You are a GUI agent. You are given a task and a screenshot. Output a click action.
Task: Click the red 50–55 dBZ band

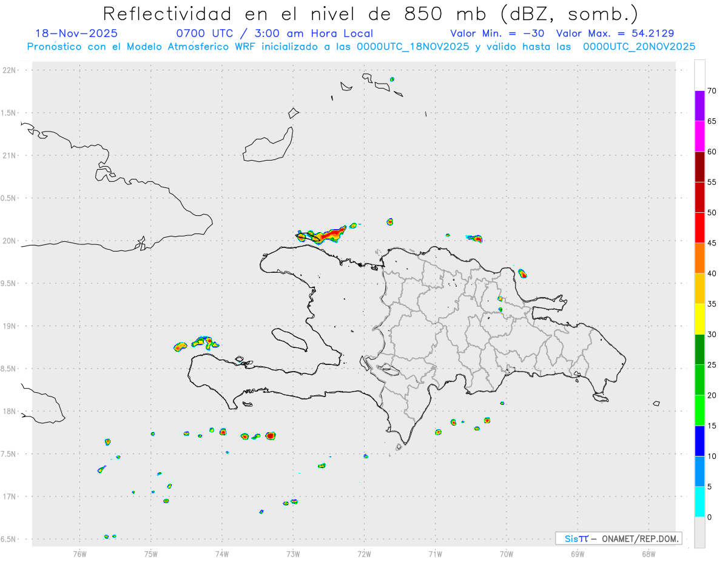(699, 197)
